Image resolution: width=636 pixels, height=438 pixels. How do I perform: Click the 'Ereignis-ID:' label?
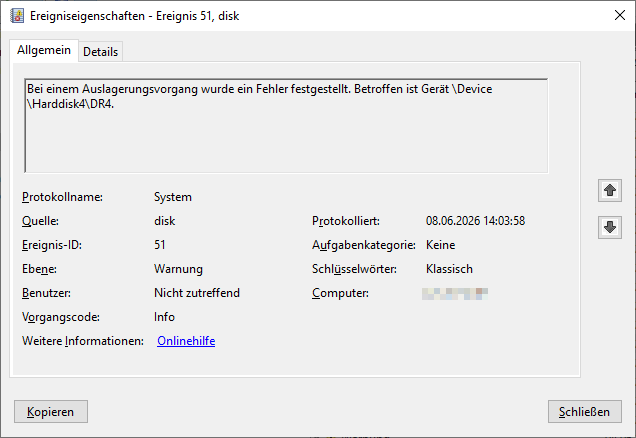(52, 245)
